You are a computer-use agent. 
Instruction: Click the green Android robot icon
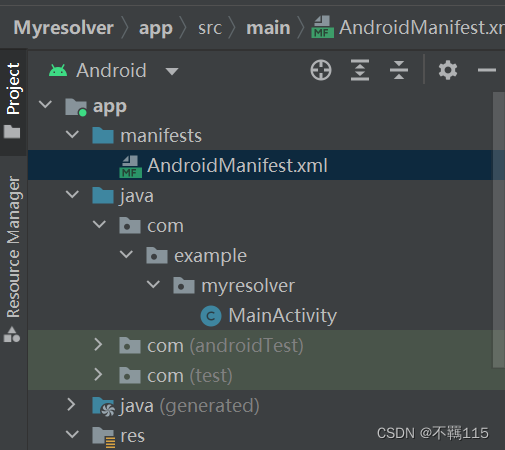(58, 70)
